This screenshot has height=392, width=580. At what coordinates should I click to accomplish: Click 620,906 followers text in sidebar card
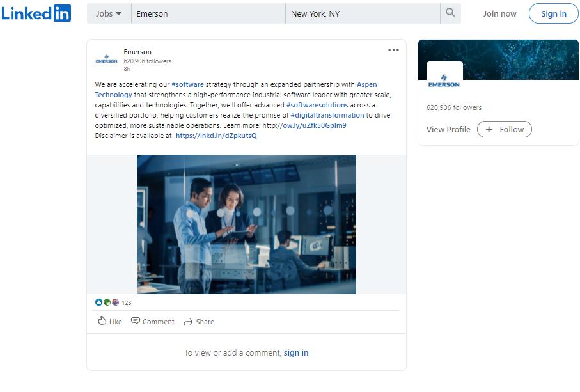point(454,107)
